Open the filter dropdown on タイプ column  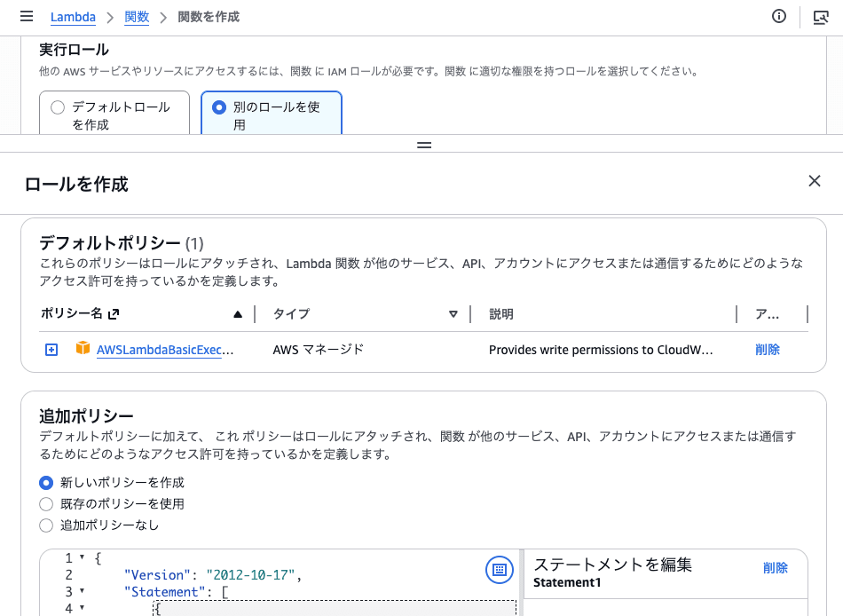[x=453, y=313]
